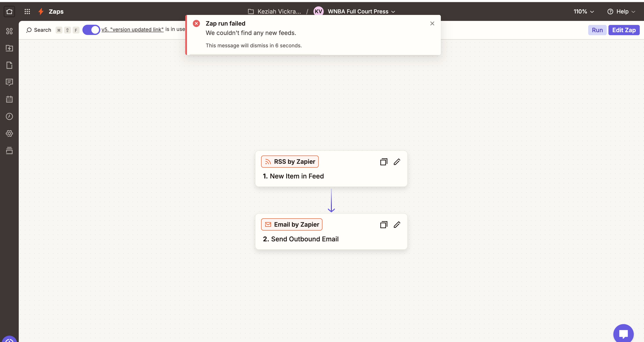Open the 110% zoom dropdown

click(584, 12)
